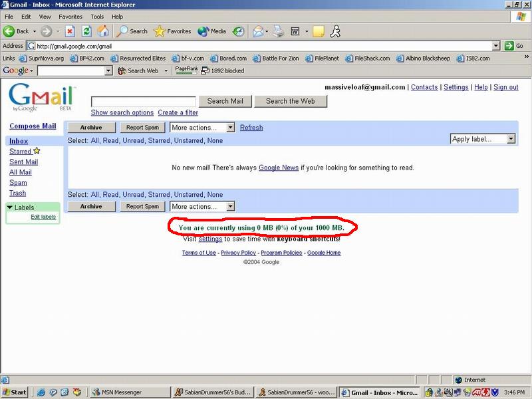Viewport: 532px width, 399px height.
Task: Open Start menu button
Action: (x=14, y=392)
